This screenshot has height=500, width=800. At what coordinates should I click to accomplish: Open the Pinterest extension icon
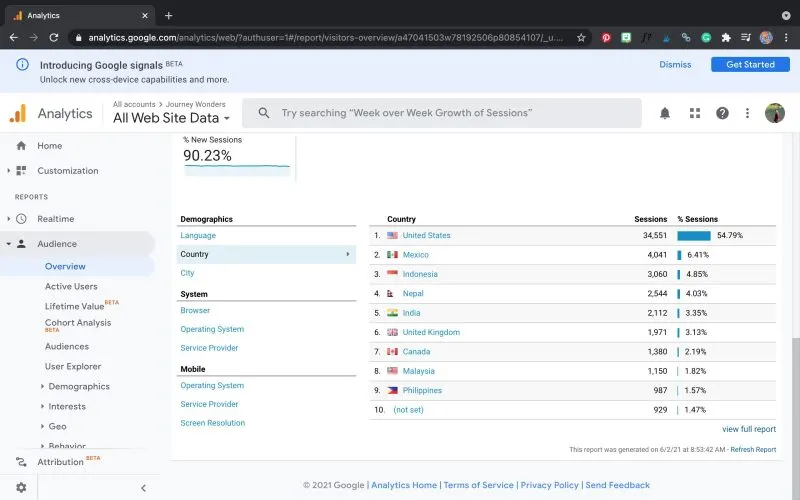click(x=606, y=38)
